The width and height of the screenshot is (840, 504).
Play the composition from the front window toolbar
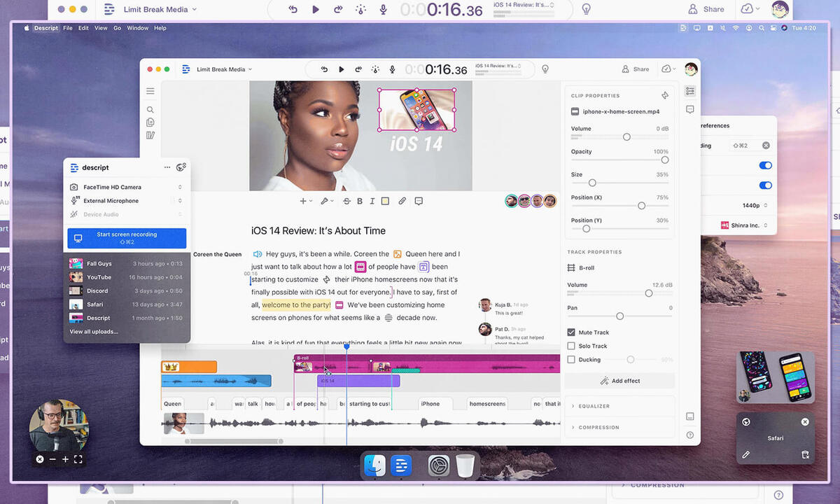tap(342, 69)
